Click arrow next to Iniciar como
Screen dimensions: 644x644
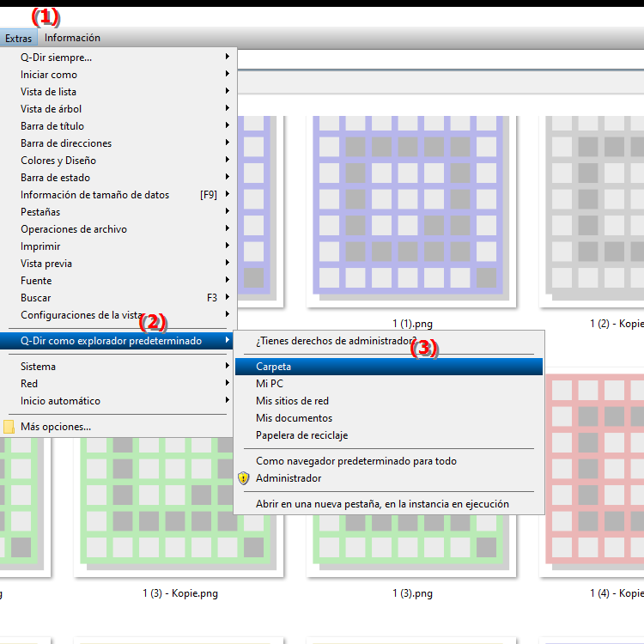coord(228,74)
